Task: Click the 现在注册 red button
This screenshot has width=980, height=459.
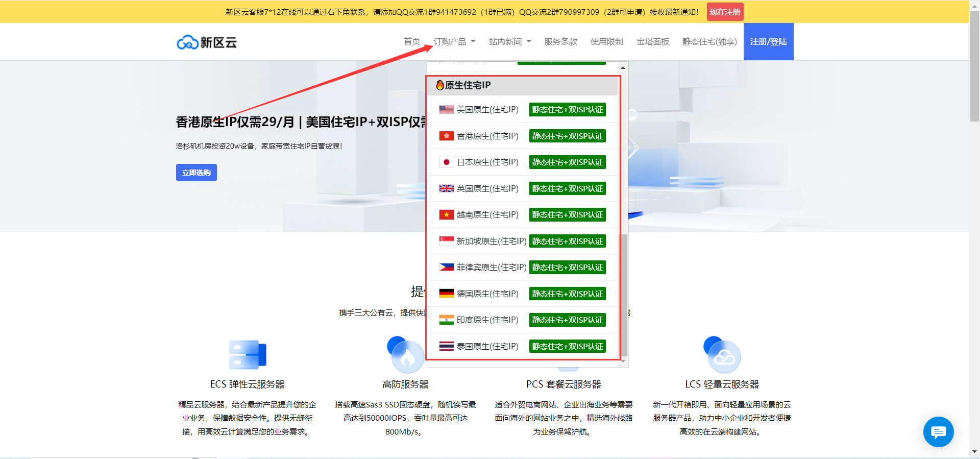Action: (725, 12)
